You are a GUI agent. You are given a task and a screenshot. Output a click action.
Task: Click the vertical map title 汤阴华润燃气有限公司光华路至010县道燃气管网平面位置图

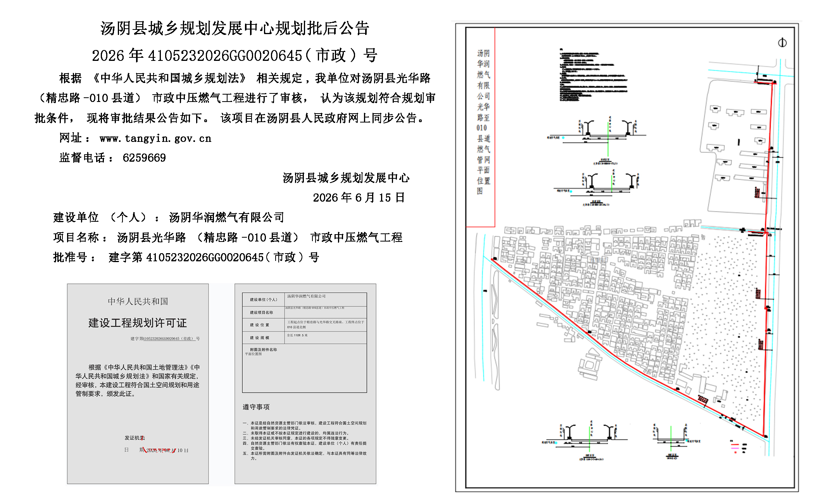coord(483,122)
